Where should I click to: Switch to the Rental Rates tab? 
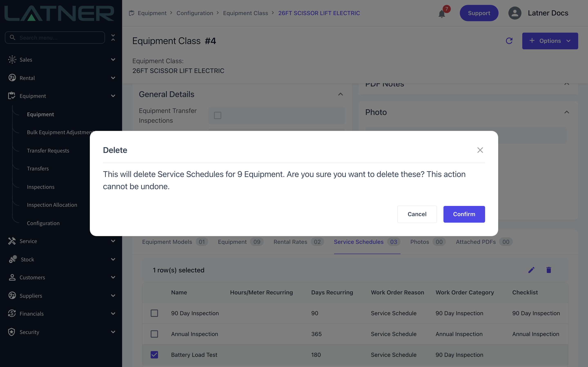pyautogui.click(x=299, y=242)
